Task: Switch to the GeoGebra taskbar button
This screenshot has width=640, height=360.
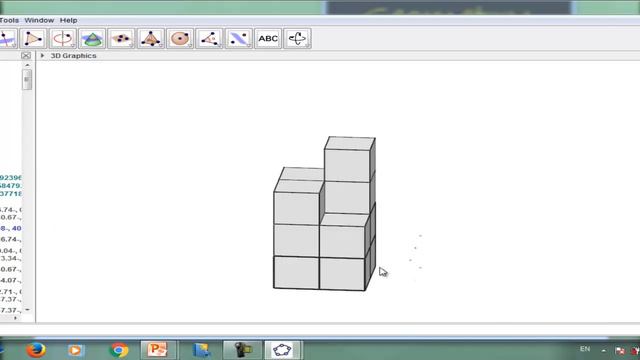Action: click(282, 350)
